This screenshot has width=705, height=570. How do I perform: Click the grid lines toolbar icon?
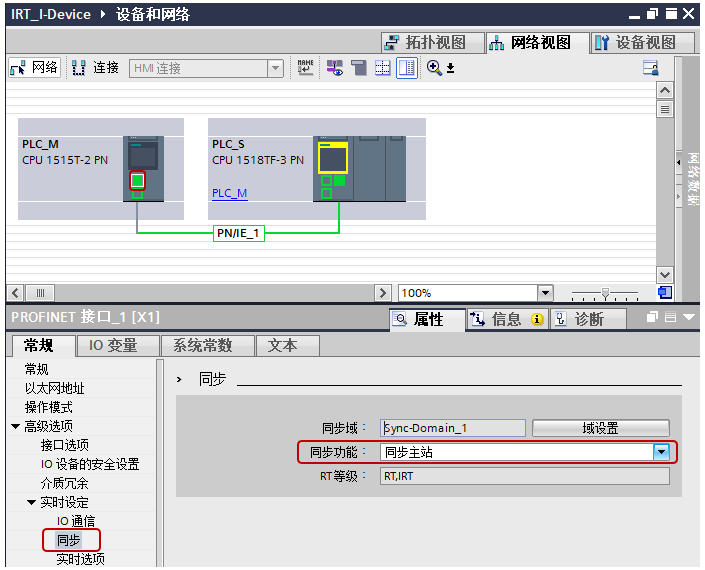[x=383, y=68]
